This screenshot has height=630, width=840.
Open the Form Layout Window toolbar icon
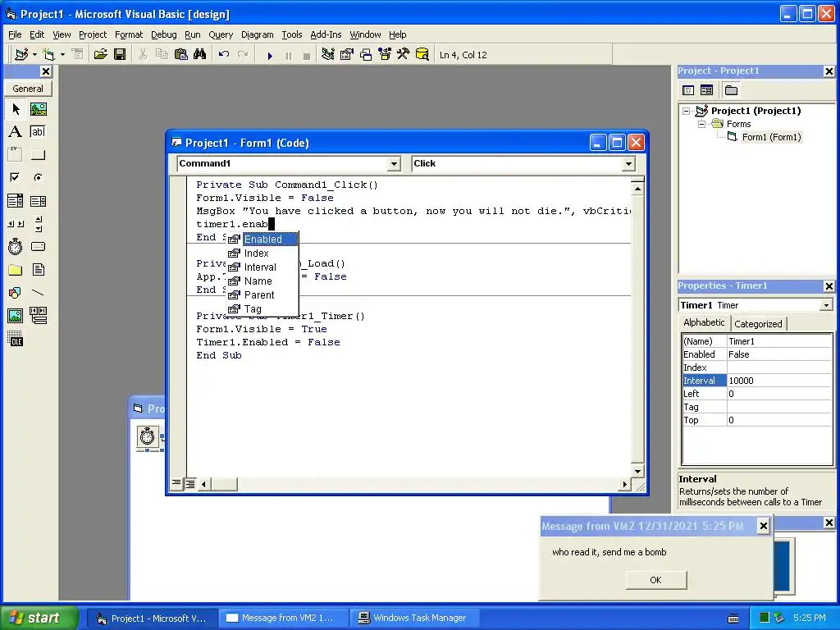366,54
